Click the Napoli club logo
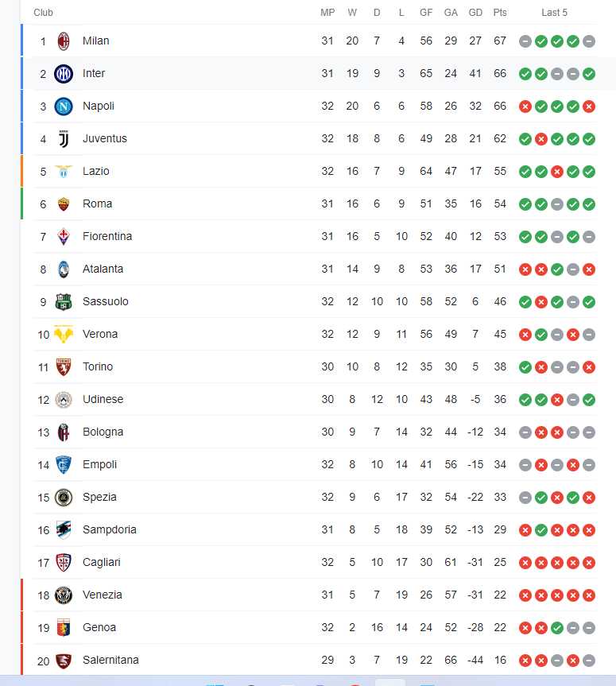616x686 pixels. coord(64,107)
